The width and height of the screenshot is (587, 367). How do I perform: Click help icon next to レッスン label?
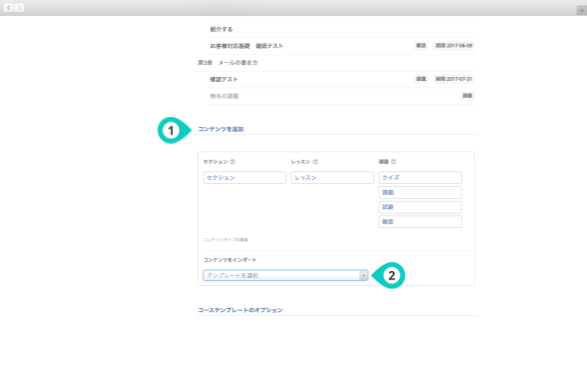(x=315, y=162)
